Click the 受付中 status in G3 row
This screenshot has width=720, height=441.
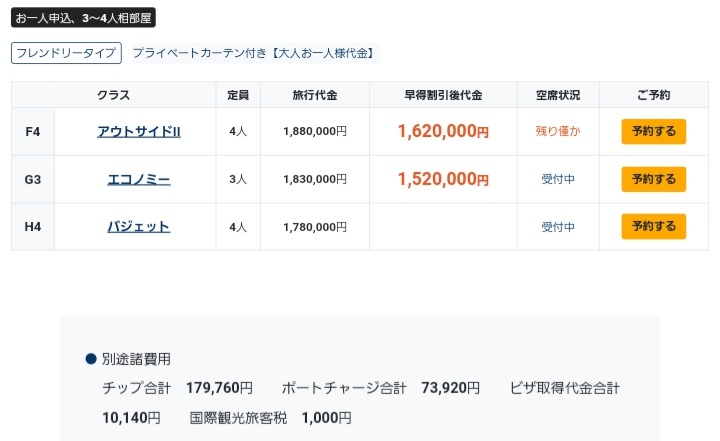(558, 179)
